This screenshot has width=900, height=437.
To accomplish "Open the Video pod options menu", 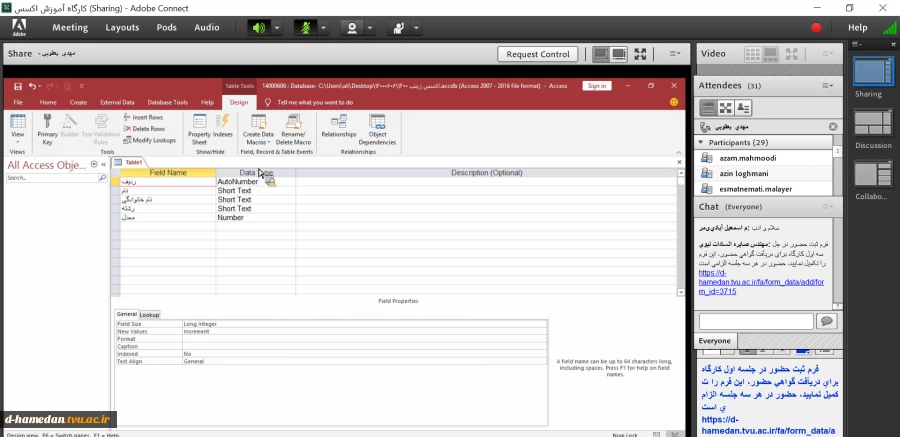I will (x=827, y=53).
